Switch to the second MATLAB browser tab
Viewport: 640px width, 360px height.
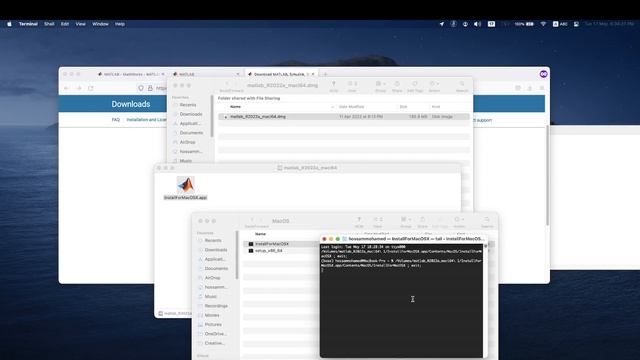click(206, 74)
